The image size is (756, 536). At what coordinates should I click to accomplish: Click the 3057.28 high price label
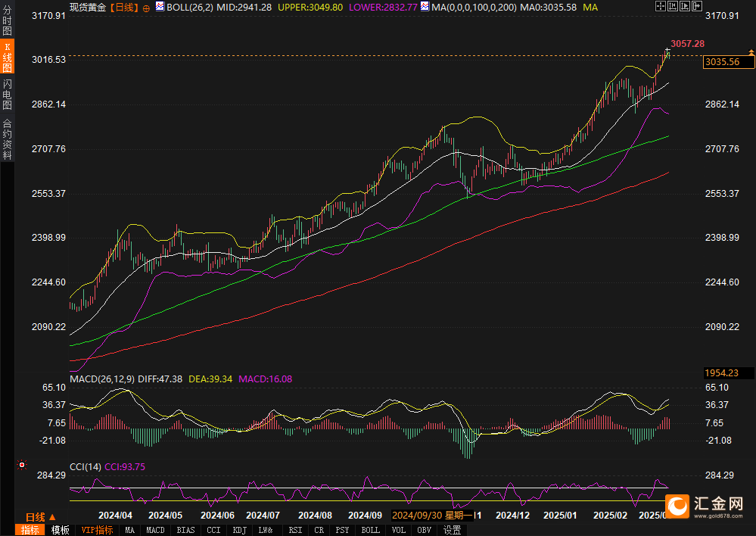688,43
